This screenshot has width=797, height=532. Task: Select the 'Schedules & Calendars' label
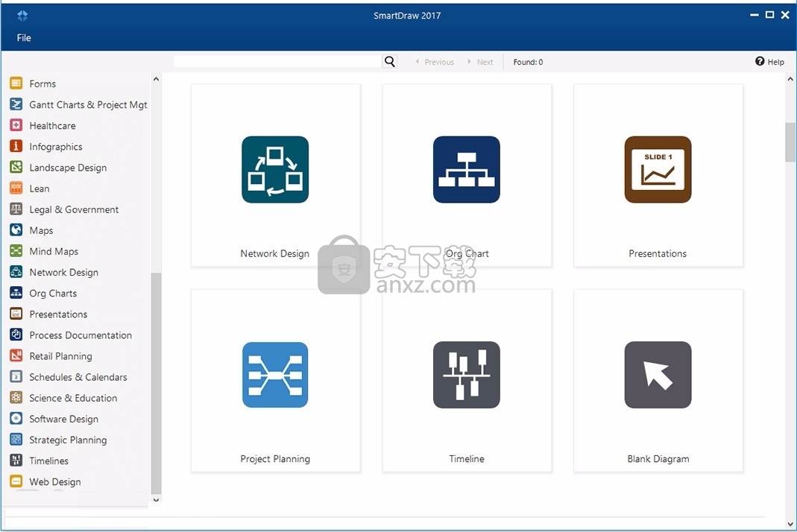pyautogui.click(x=78, y=376)
